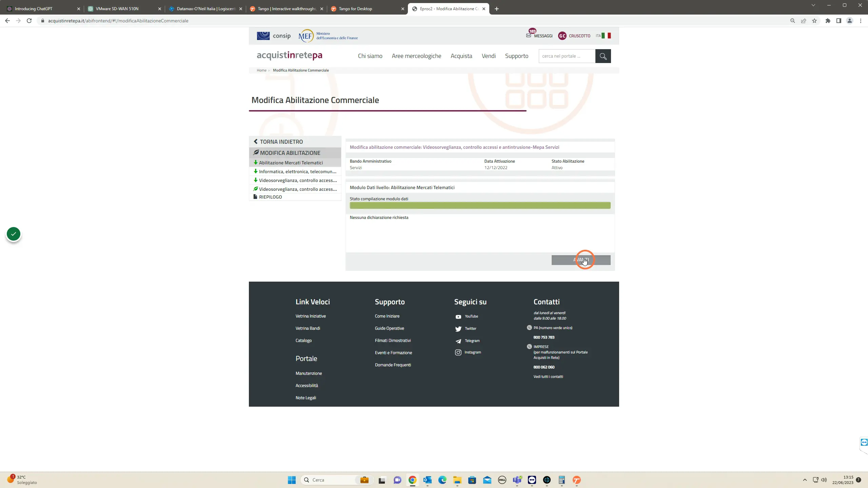Open new browser tab with plus

(x=497, y=9)
